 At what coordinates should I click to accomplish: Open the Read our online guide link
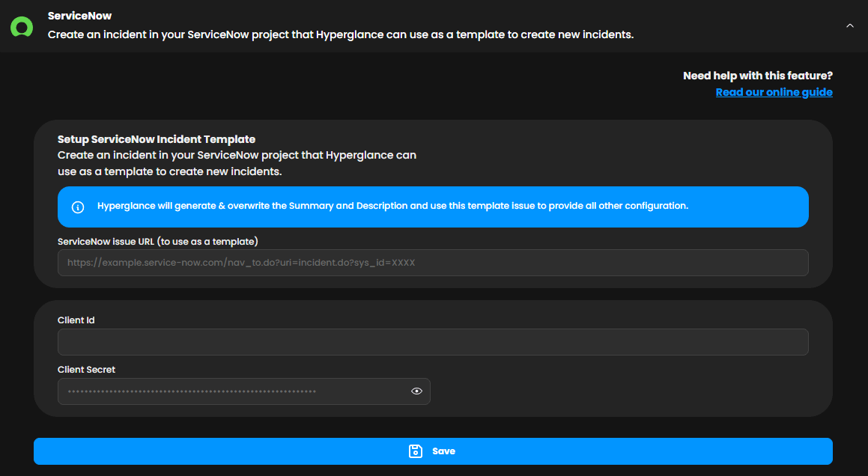774,92
